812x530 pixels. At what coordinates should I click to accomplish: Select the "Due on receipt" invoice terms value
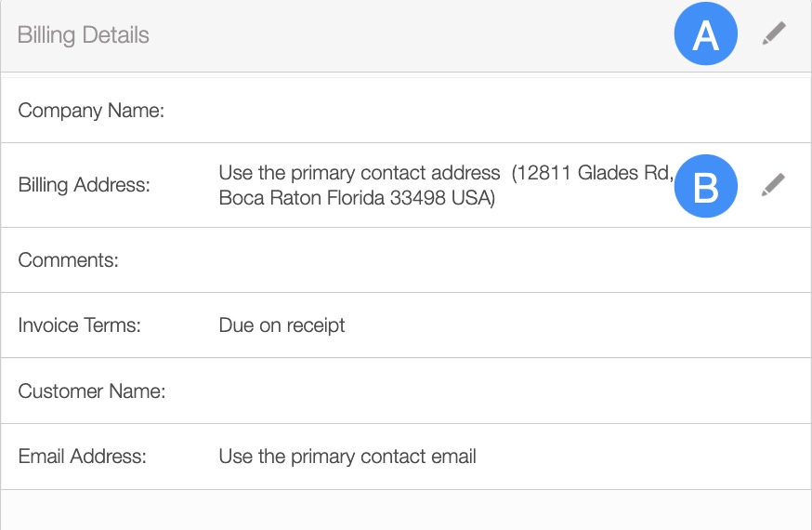click(282, 325)
